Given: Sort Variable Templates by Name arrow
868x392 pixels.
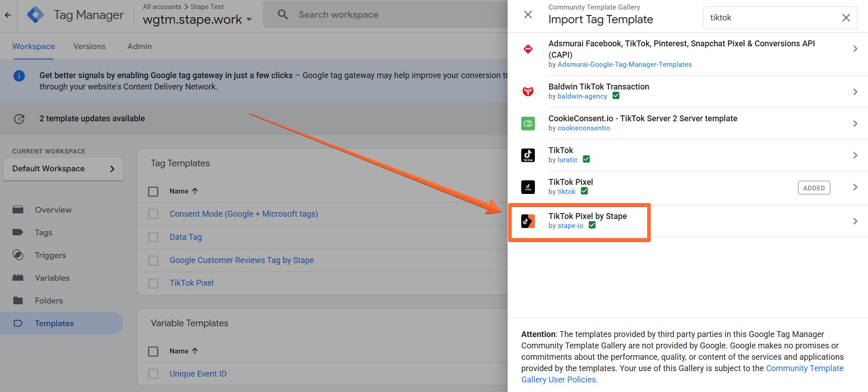Looking at the screenshot, I should (x=195, y=351).
